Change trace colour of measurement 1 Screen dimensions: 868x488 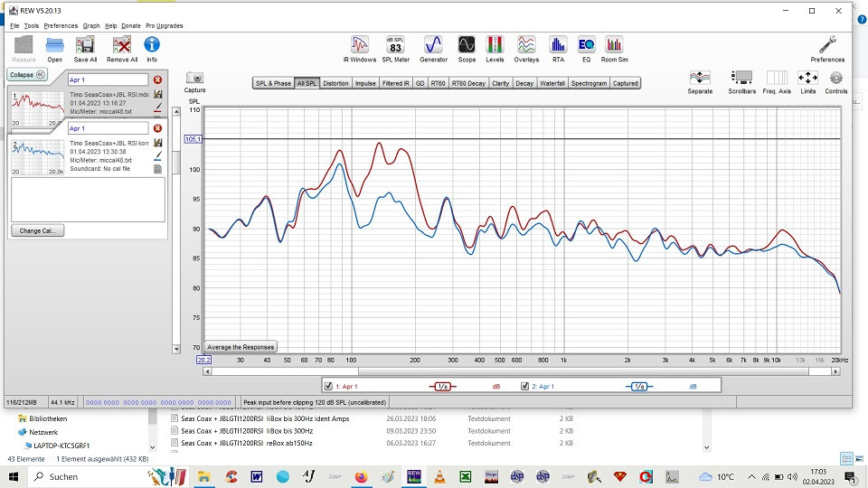(157, 107)
